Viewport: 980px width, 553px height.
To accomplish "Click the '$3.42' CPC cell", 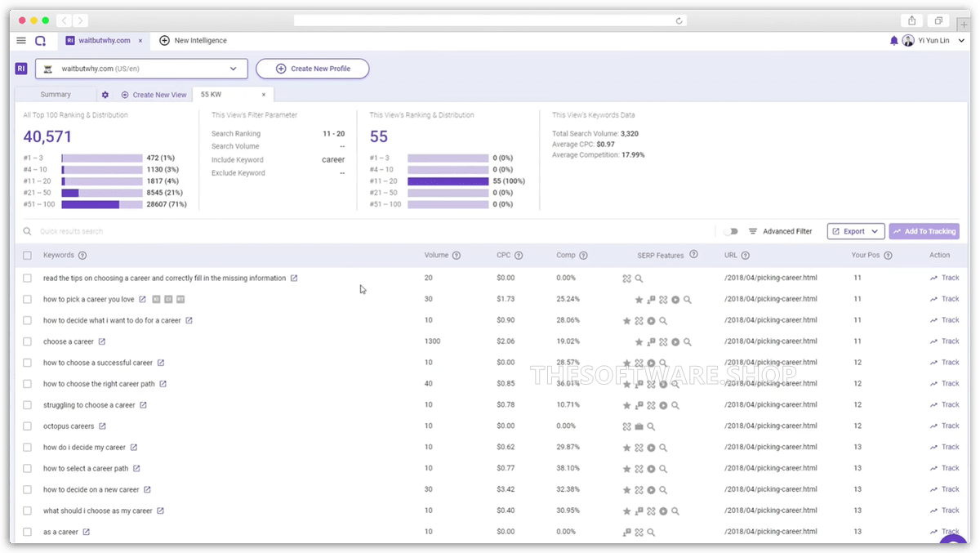I will [506, 489].
